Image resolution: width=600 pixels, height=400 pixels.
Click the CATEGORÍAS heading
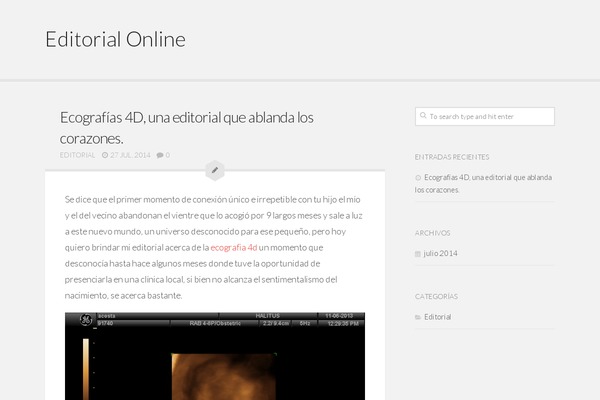(x=436, y=297)
